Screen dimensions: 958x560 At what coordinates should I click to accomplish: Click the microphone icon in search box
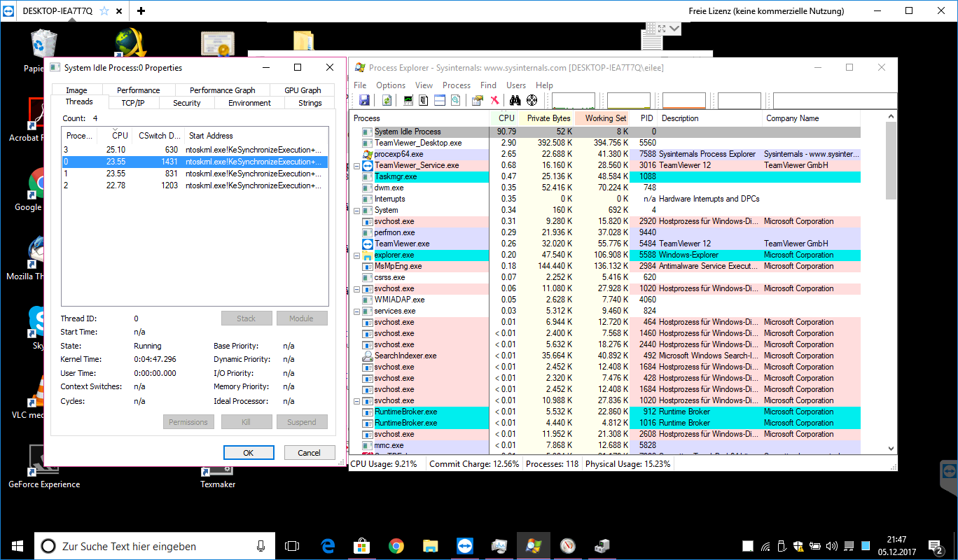pos(261,546)
